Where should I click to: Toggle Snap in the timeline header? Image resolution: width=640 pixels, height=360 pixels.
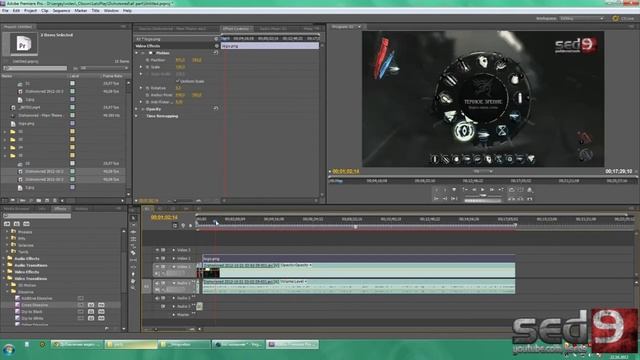point(175,225)
